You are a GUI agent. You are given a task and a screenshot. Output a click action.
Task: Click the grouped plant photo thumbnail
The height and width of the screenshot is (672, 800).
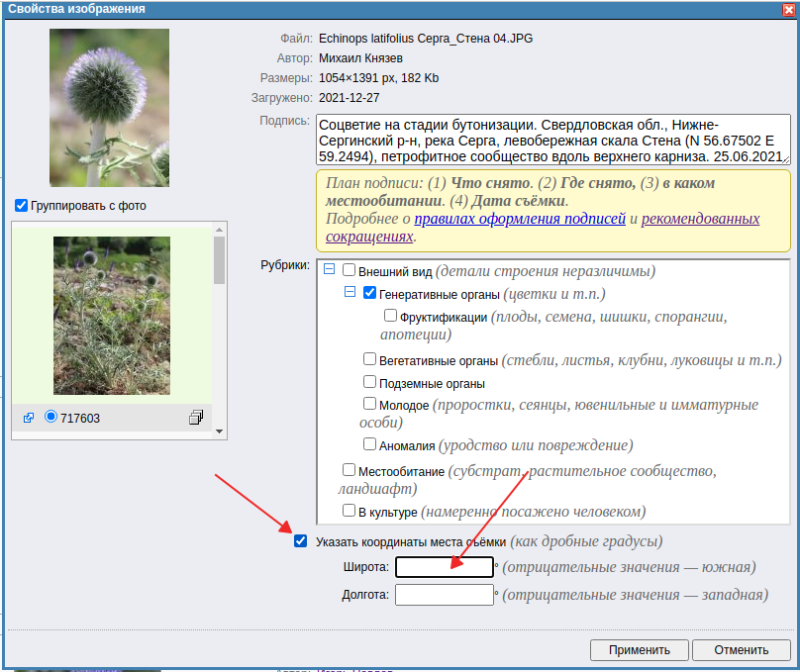point(111,315)
